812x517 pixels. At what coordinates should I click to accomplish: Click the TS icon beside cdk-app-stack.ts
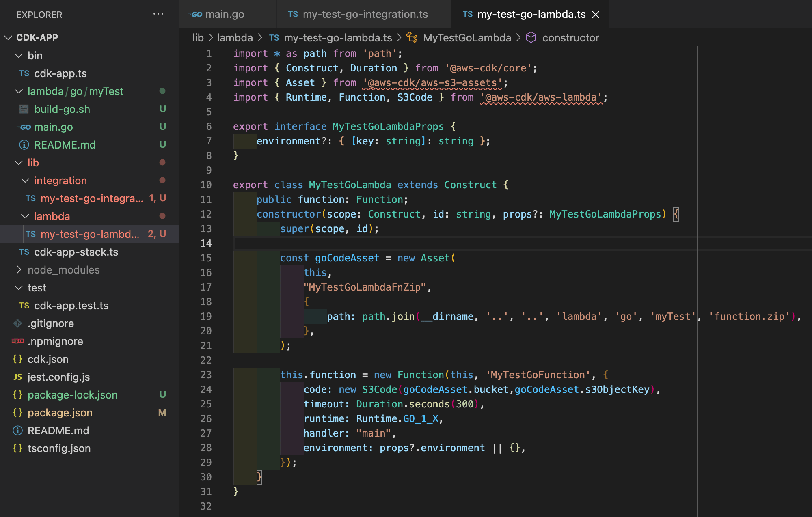point(24,252)
